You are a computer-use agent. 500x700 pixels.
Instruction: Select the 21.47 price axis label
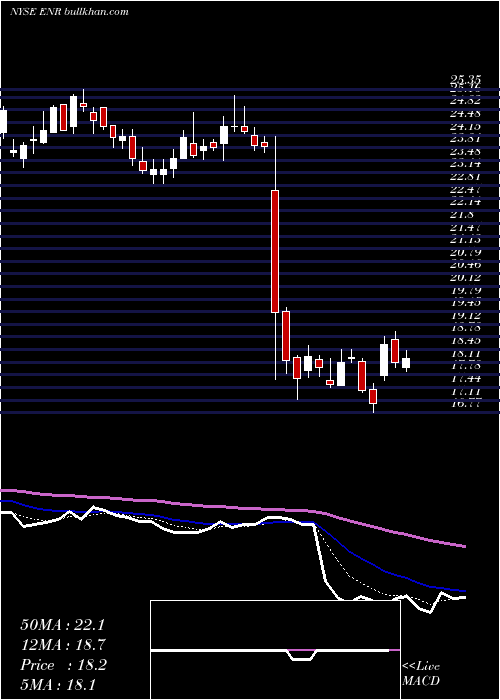[x=465, y=228]
